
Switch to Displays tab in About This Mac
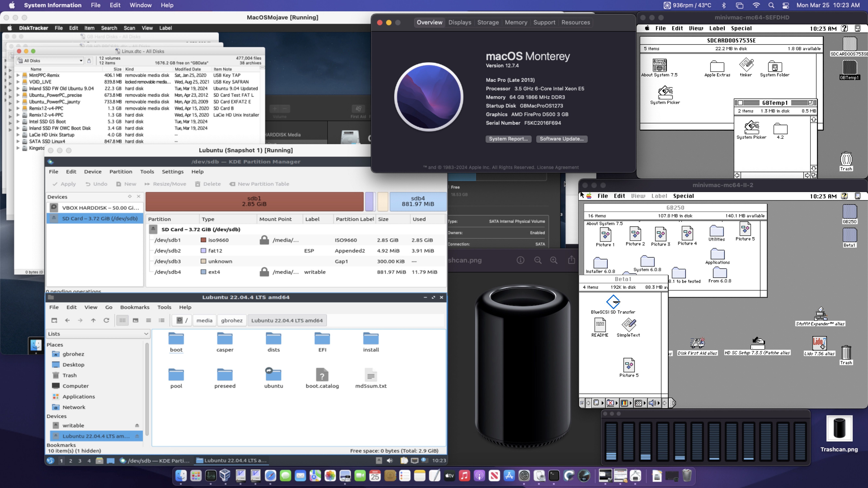460,22
